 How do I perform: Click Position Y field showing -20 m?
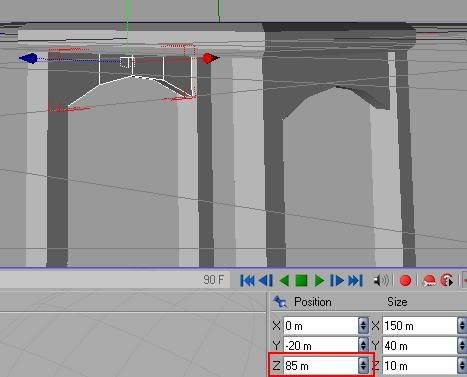(321, 346)
